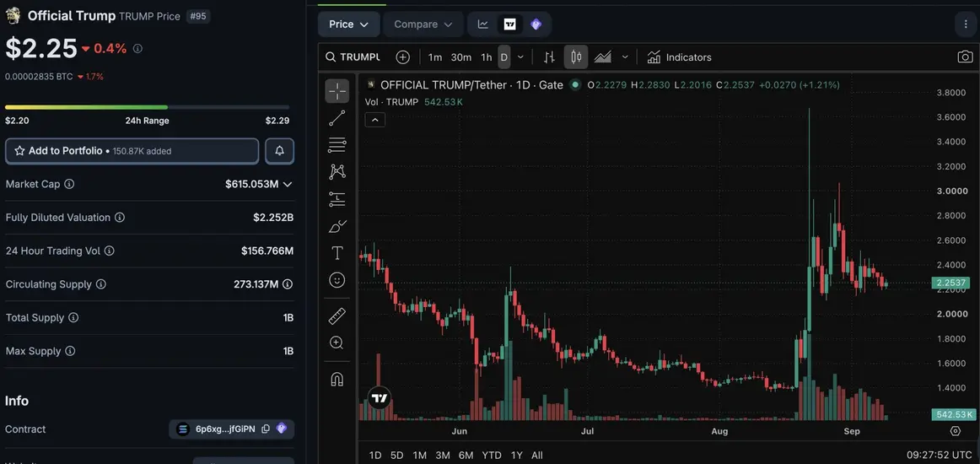Show Circulating Supply label info icon
This screenshot has height=464, width=980.
coord(100,284)
